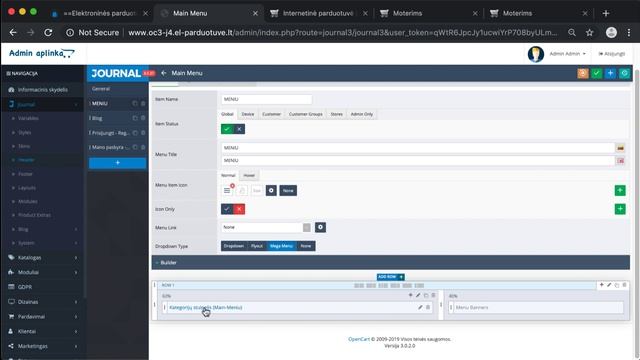Select the Hover tab for Menu Item Icon
Viewport: 640px width, 360px height.
pos(249,176)
